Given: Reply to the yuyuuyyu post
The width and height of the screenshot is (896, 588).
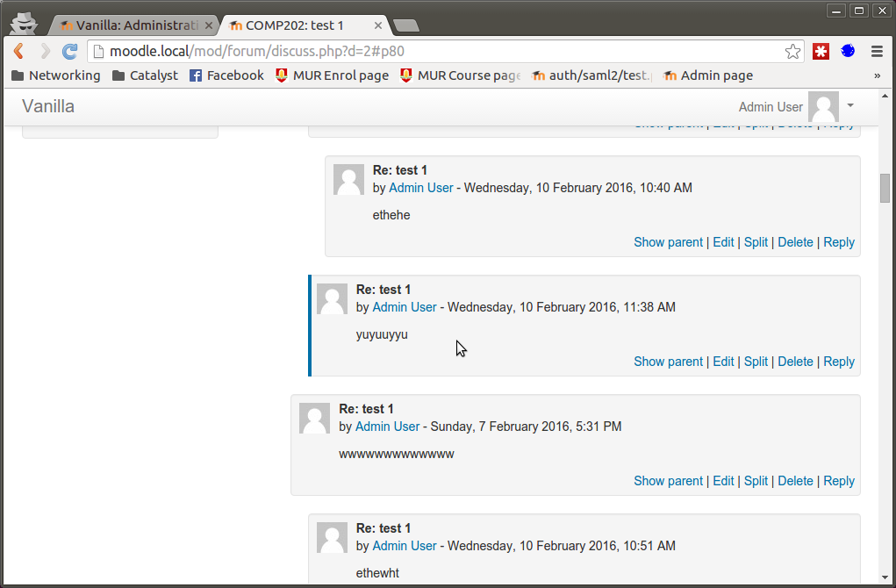Looking at the screenshot, I should (839, 362).
